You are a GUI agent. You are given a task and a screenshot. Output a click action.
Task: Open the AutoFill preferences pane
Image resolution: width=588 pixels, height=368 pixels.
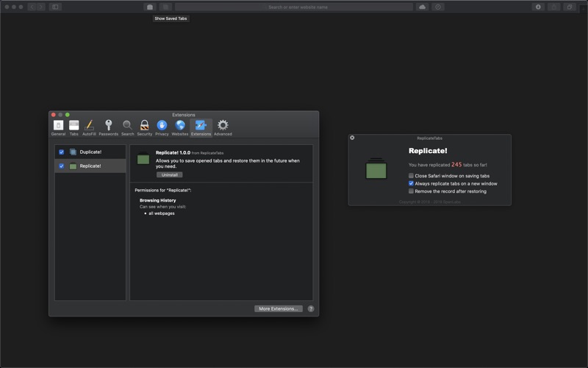coord(89,127)
